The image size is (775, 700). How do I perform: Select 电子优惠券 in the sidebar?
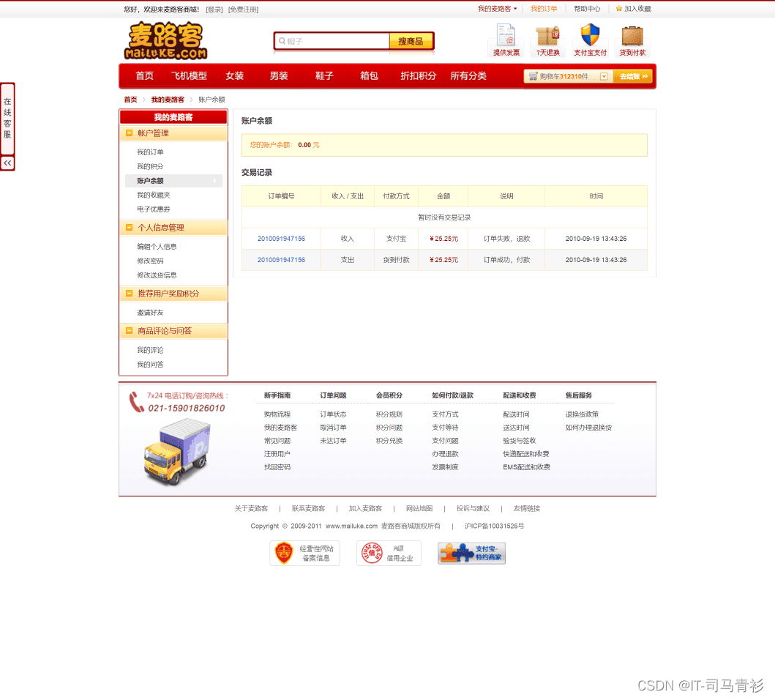pyautogui.click(x=153, y=209)
